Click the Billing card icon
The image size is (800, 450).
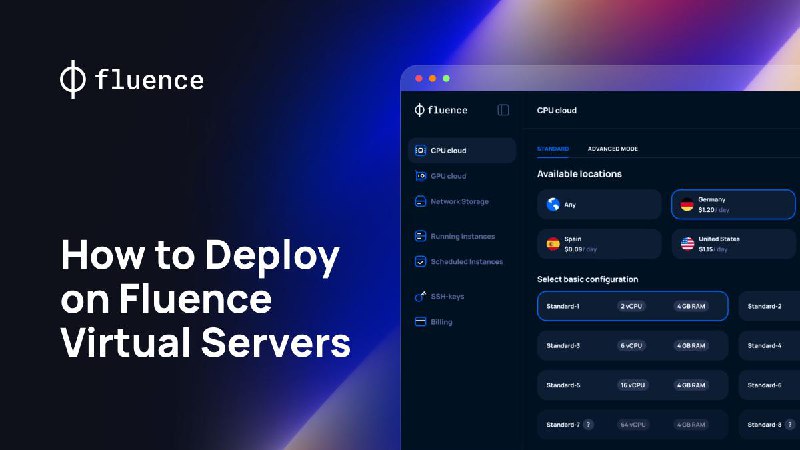click(x=420, y=322)
